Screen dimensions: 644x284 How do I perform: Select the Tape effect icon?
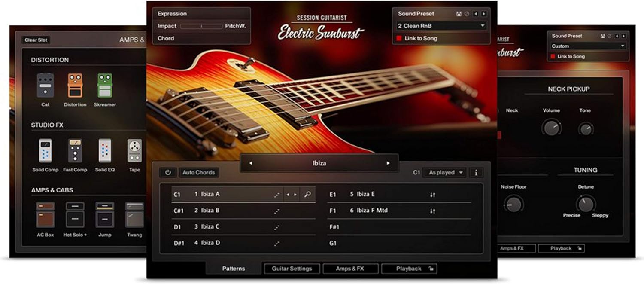click(x=134, y=151)
